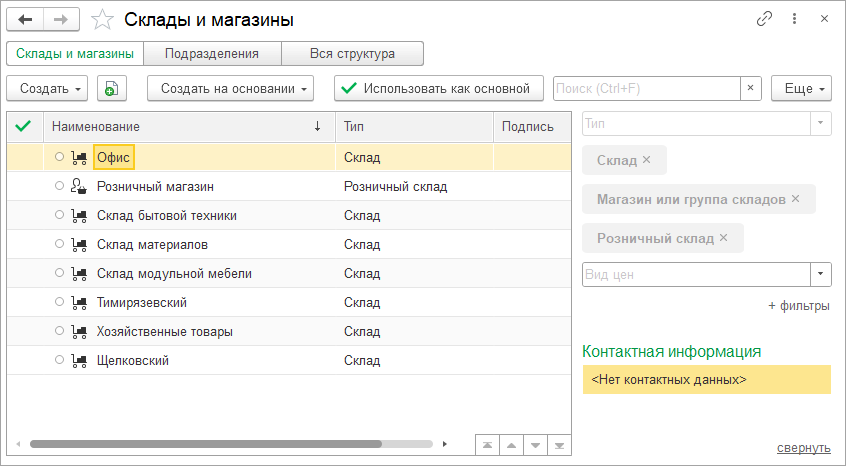Jump to the last row of the list
The height and width of the screenshot is (466, 846).
[560, 444]
